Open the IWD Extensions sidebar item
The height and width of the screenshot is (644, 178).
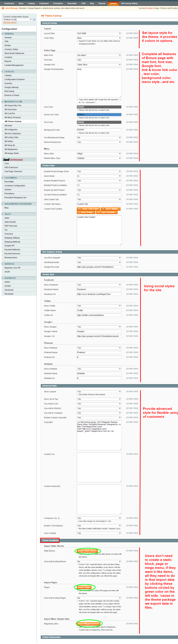coord(11,167)
